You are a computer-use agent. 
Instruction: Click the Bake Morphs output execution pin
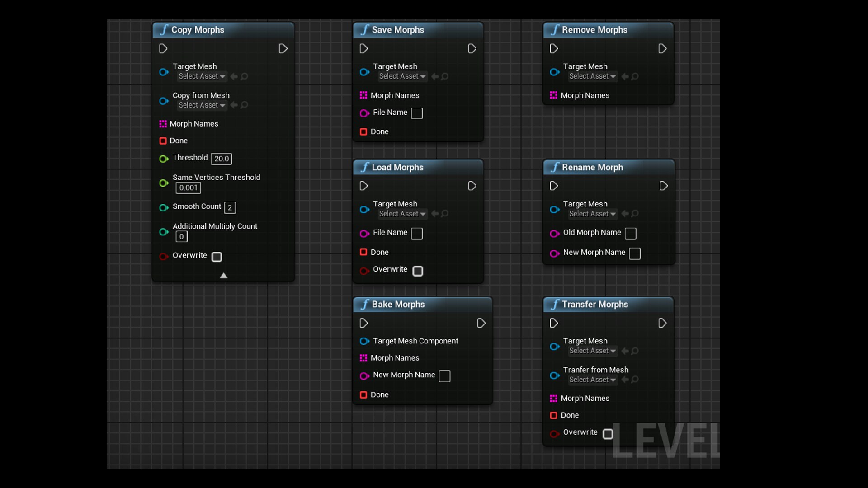(481, 323)
